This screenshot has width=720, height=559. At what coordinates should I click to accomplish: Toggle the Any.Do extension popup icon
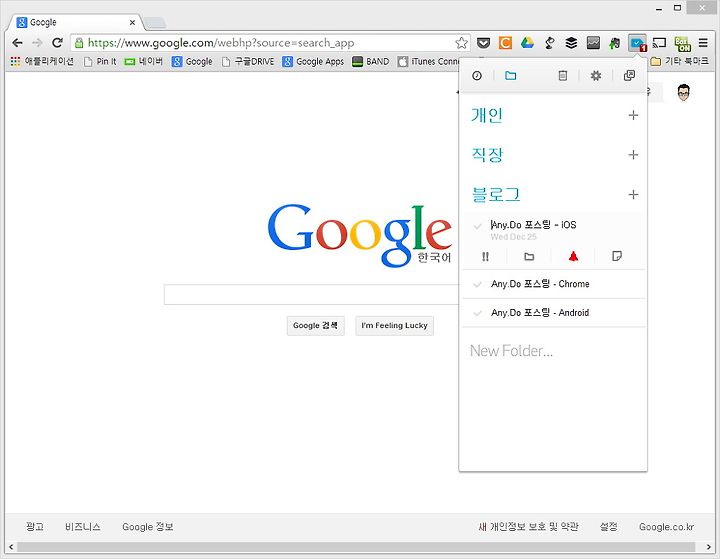point(637,43)
